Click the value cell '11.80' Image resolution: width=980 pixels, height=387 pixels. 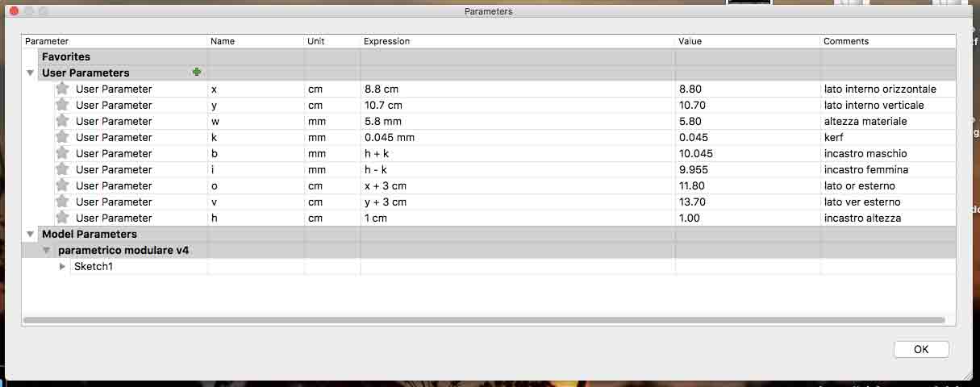(748, 185)
